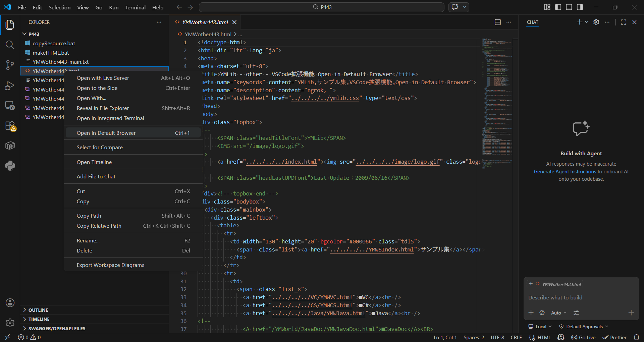Select Open In Default Browser menu entry
Image resolution: width=644 pixels, height=342 pixels.
coord(106,133)
